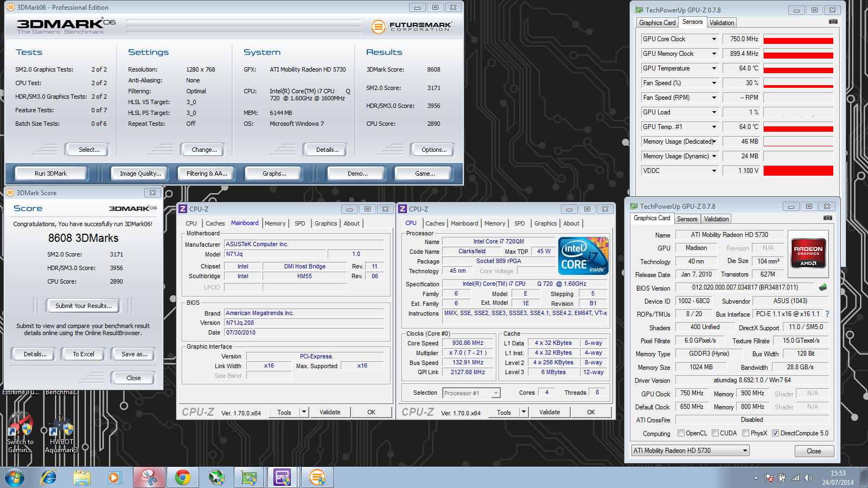The width and height of the screenshot is (868, 488).
Task: Click the Radeon Graphics AMD logo in GPU-Z
Action: point(808,253)
